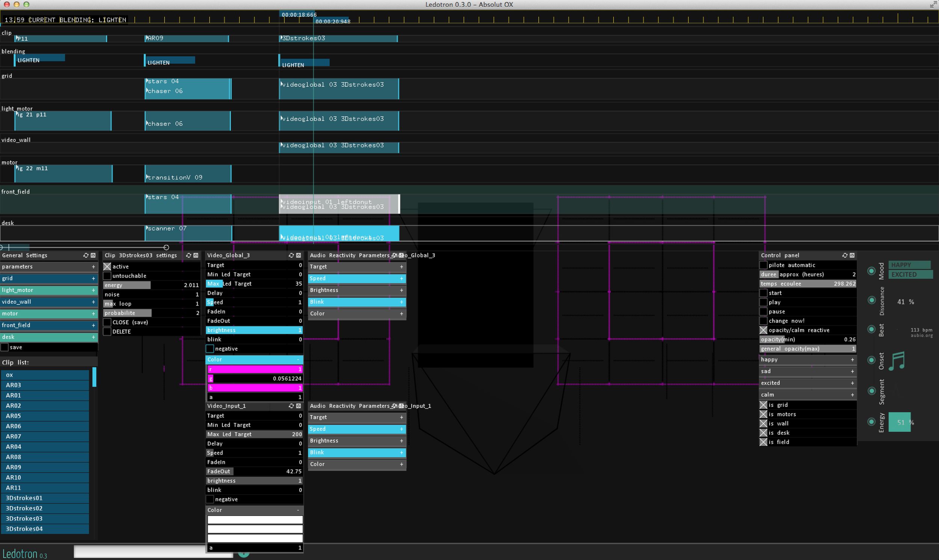
Task: Check the start box in Control panel
Action: tap(764, 293)
